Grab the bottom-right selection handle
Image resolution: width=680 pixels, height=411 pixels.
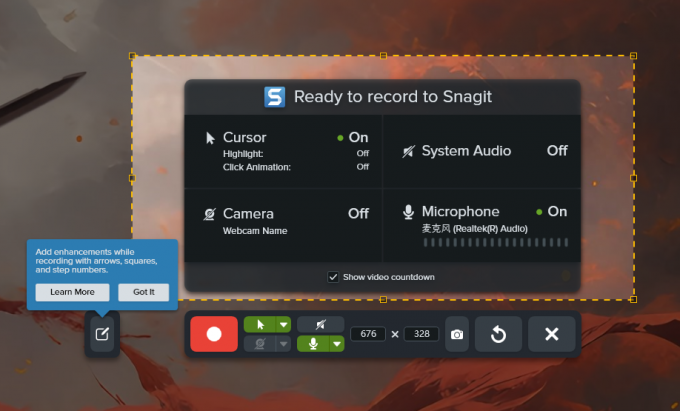tap(633, 299)
